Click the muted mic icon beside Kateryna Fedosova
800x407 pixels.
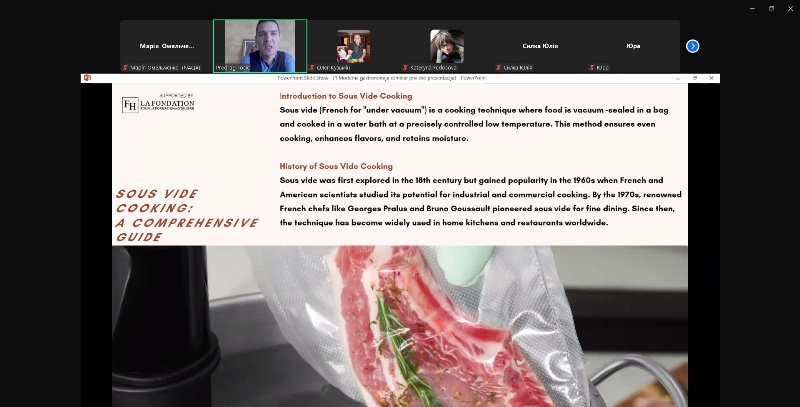(405, 67)
